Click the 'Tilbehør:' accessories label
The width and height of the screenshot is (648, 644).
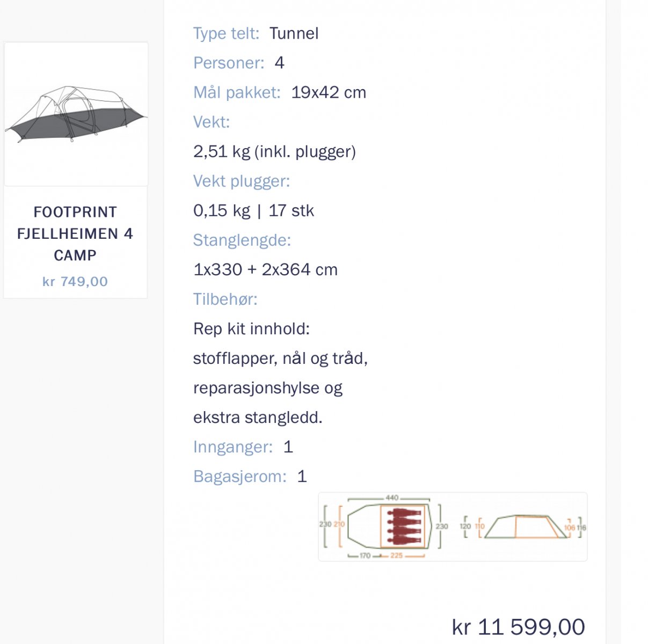click(225, 299)
